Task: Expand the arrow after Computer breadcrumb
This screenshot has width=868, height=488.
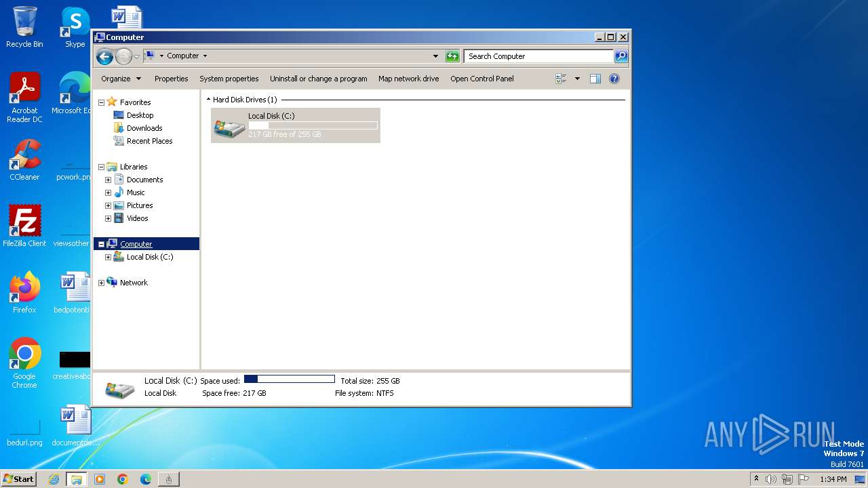Action: tap(205, 56)
